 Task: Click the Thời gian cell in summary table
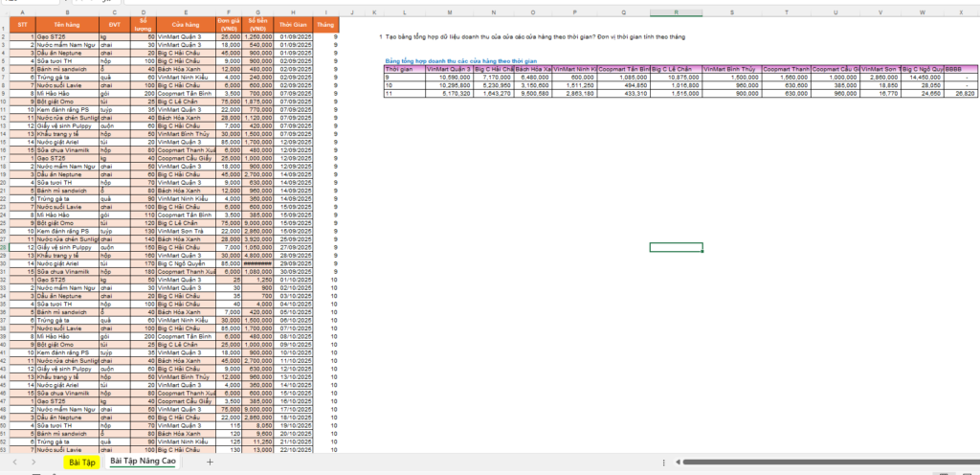point(402,69)
